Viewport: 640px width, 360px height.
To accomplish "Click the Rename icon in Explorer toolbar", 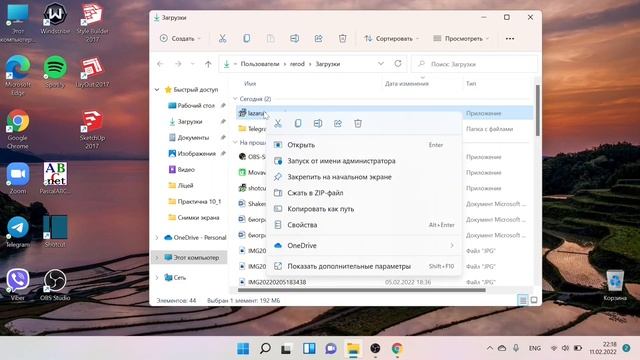I will tap(294, 38).
